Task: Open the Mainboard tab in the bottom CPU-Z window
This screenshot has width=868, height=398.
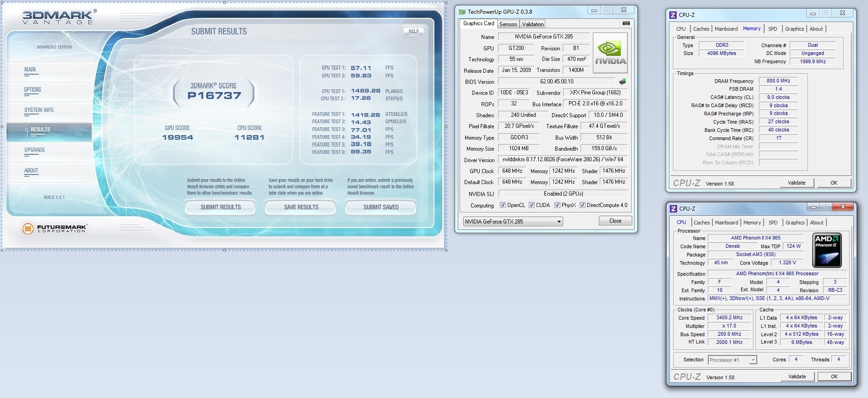Action: tap(727, 223)
